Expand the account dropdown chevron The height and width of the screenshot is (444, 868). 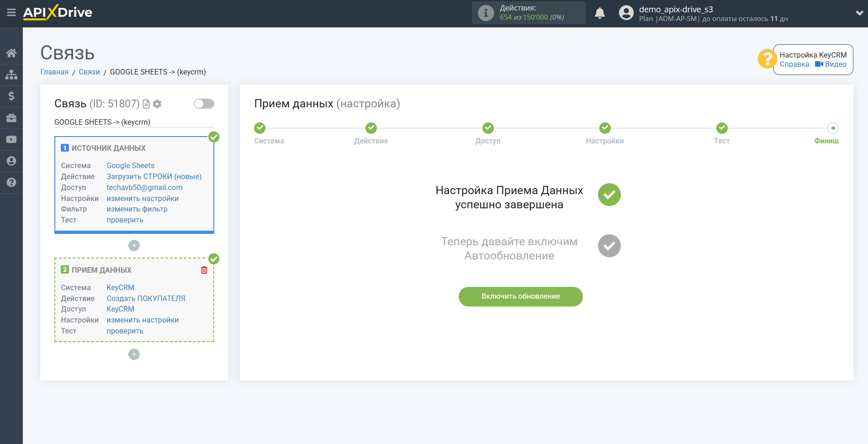pos(859,13)
